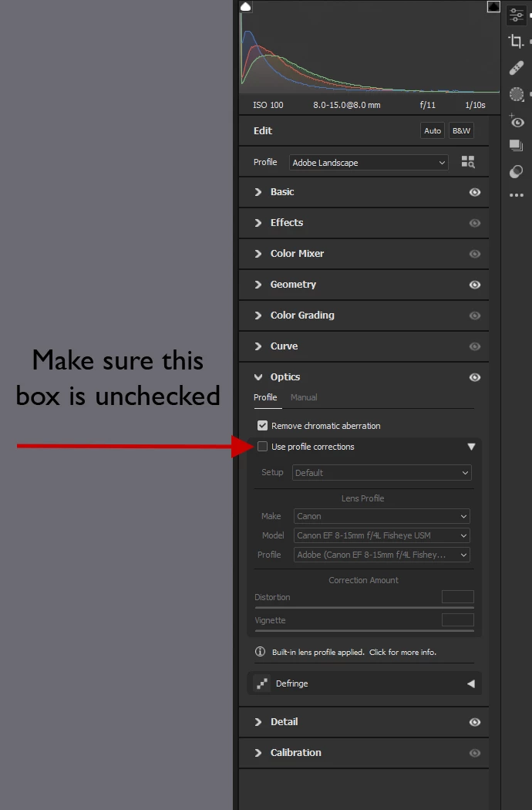Toggle Effects panel visibility eye
This screenshot has height=810, width=532.
click(x=475, y=223)
